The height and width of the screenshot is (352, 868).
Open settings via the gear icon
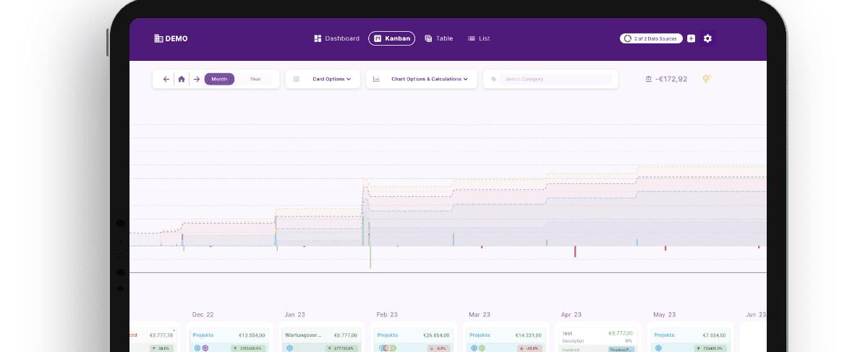(x=707, y=38)
